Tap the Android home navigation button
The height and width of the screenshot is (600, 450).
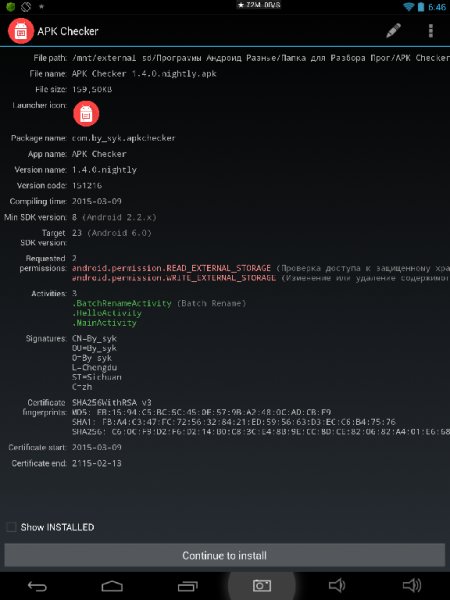[112, 585]
